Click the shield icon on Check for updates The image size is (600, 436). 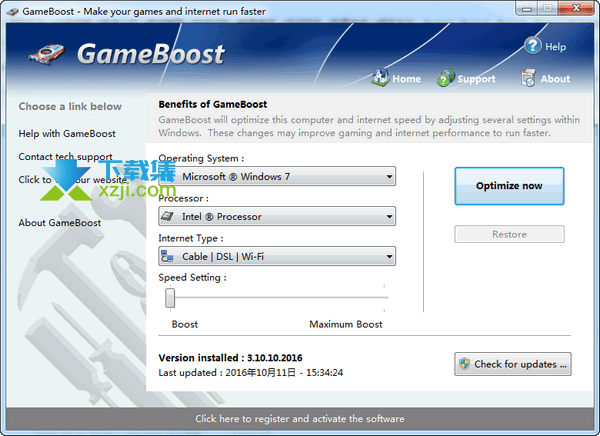tap(465, 364)
